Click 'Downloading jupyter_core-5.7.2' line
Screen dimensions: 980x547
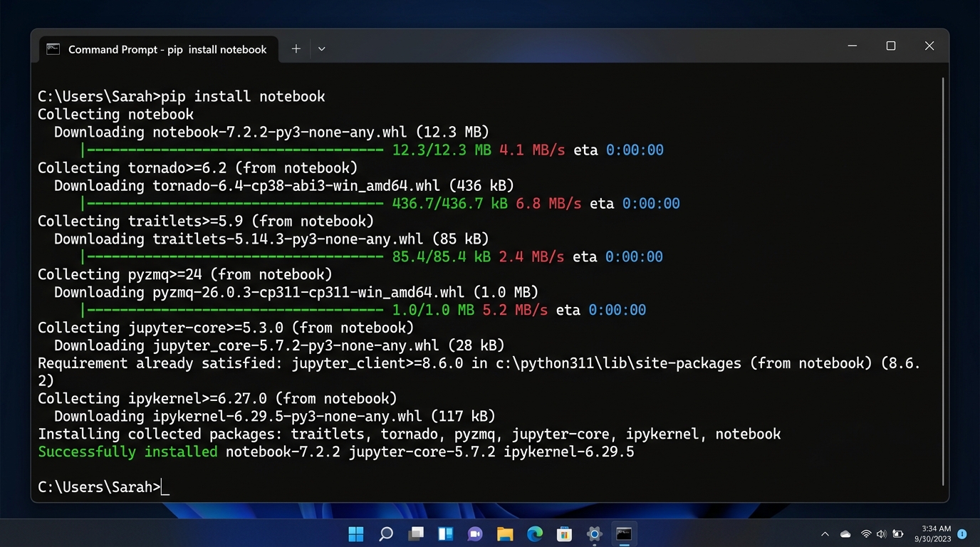[x=279, y=346]
